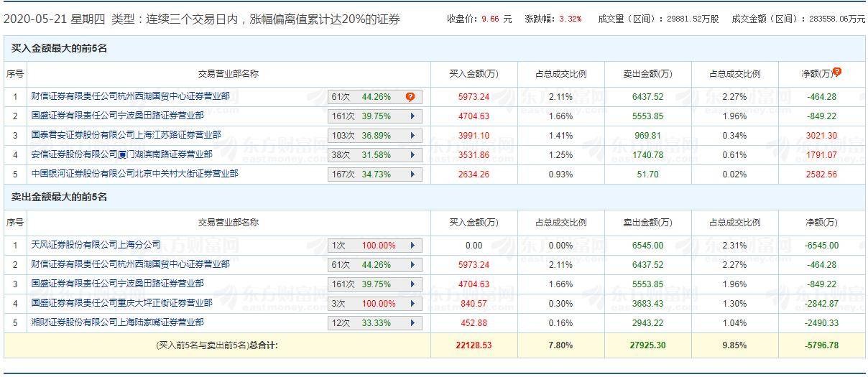The image size is (868, 377).
Task: Click the arrow icon for 中国银河证券北京中关村大街 row
Action: (x=413, y=174)
